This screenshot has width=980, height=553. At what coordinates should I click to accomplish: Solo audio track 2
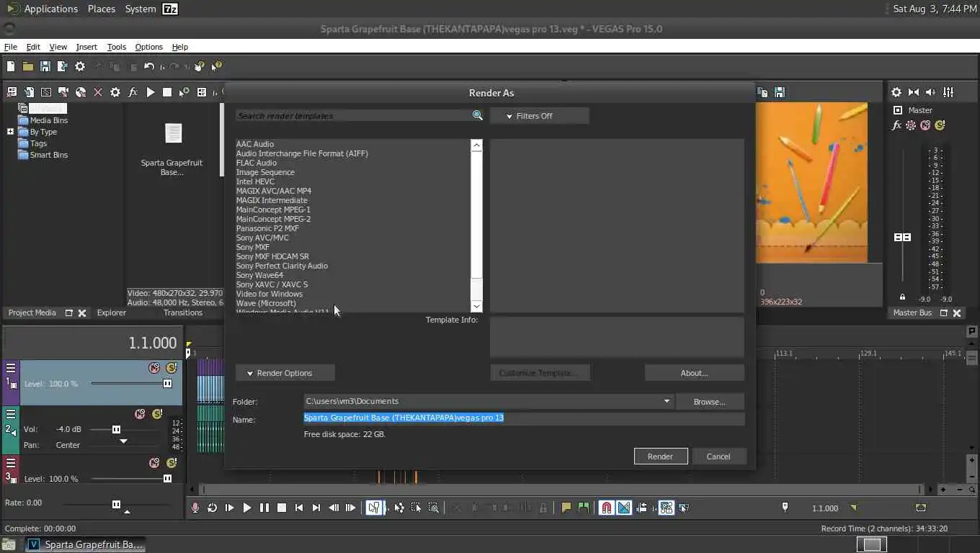click(157, 414)
